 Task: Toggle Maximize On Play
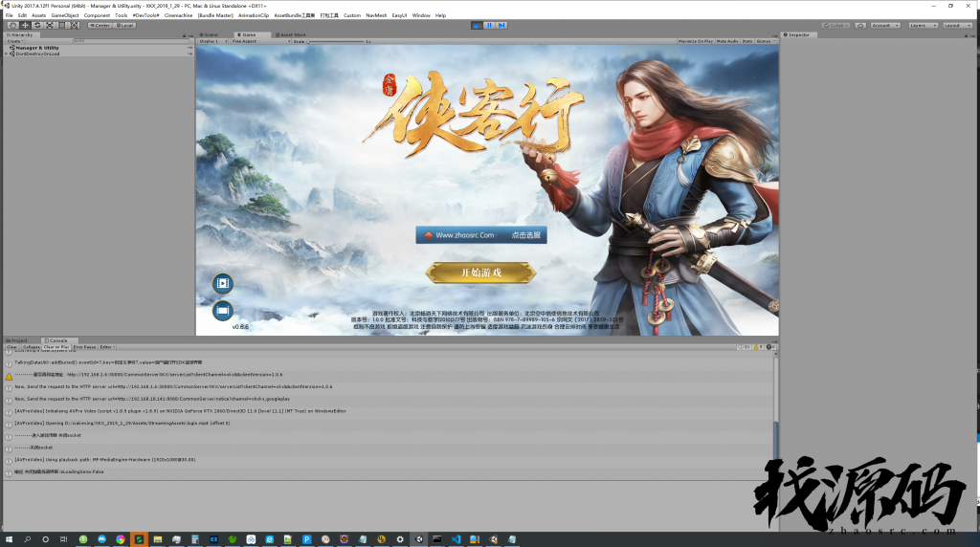click(x=696, y=41)
